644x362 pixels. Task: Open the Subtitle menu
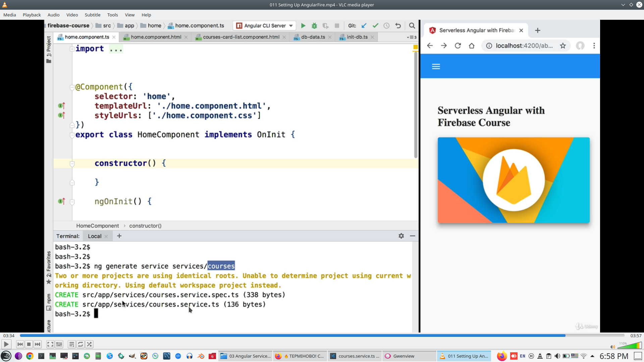pyautogui.click(x=92, y=15)
